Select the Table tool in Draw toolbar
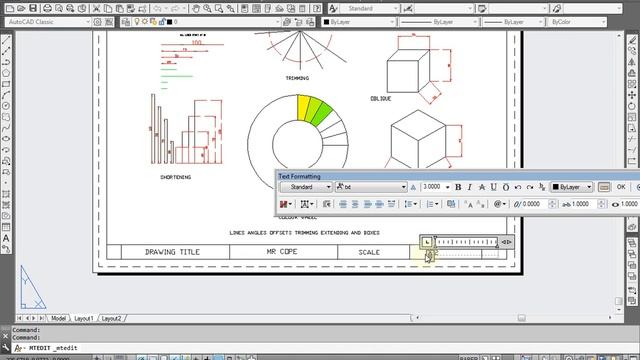 point(6,227)
